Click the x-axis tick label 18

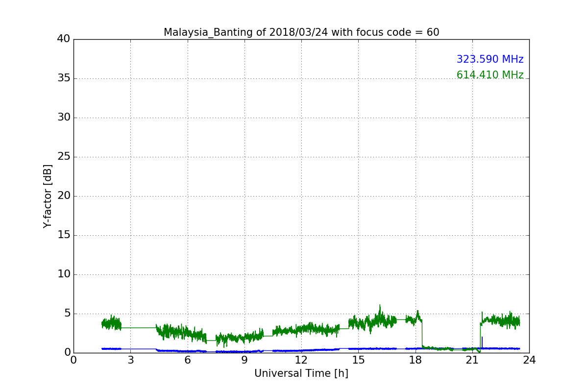(416, 360)
